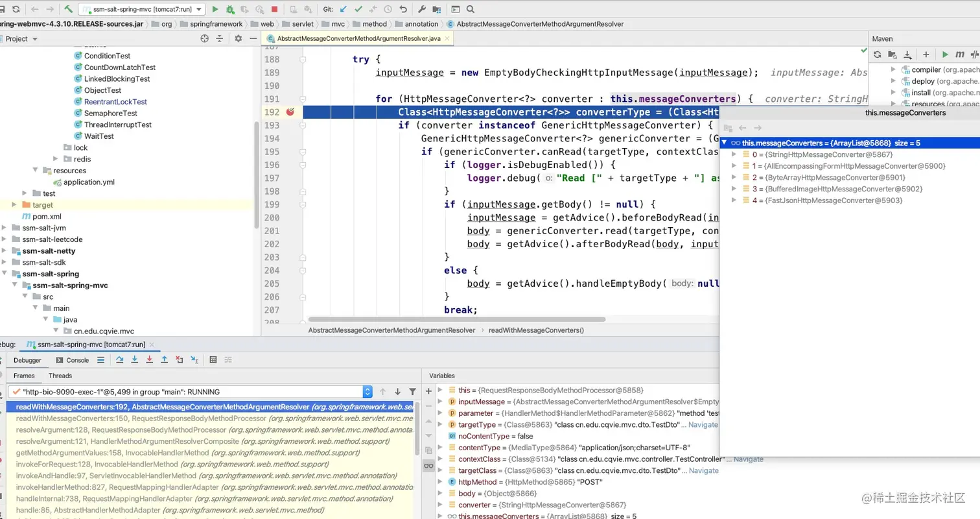Expand the Maven compiler plugin node
Viewport: 980px width, 519px height.
(893, 69)
